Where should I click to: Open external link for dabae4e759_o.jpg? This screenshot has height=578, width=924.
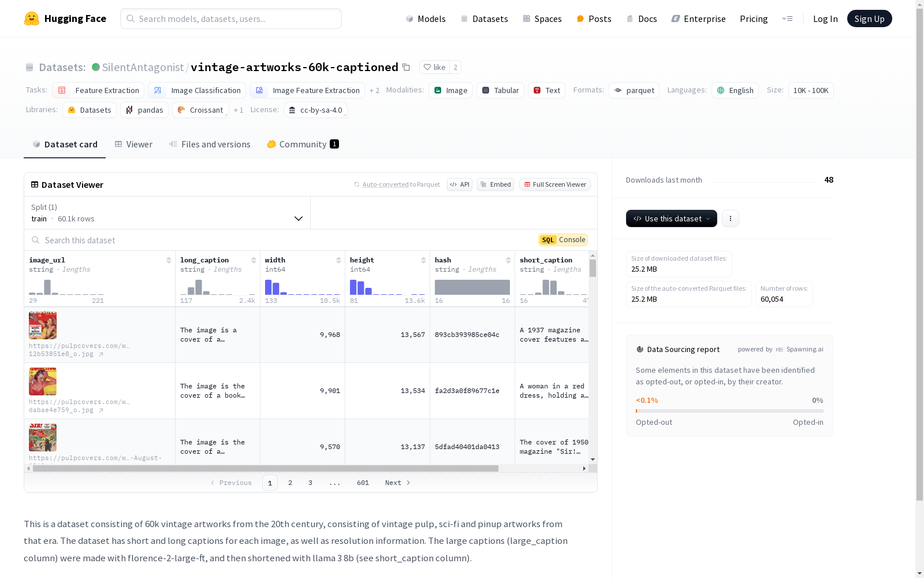pos(101,410)
